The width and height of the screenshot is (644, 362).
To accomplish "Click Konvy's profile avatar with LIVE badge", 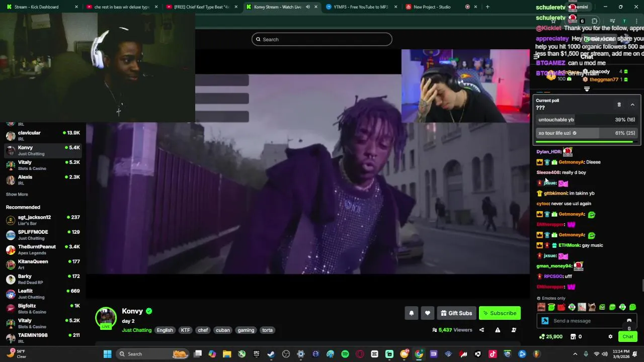I will click(x=106, y=318).
